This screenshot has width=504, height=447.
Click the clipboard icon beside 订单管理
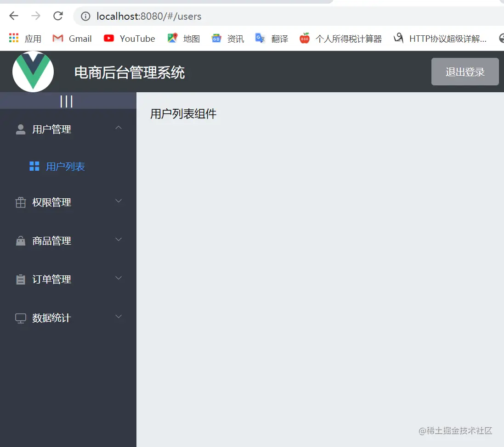click(x=21, y=279)
